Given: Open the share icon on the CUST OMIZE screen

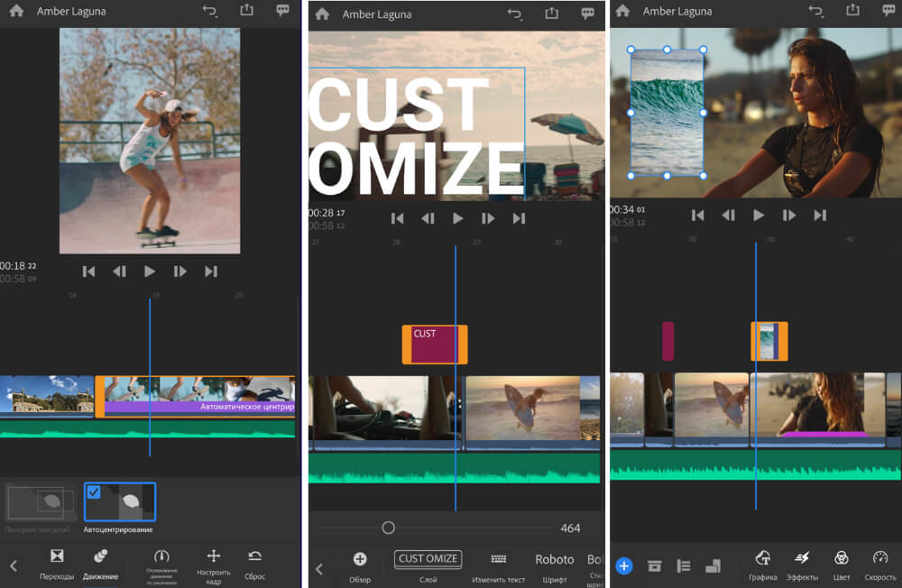Looking at the screenshot, I should click(551, 14).
